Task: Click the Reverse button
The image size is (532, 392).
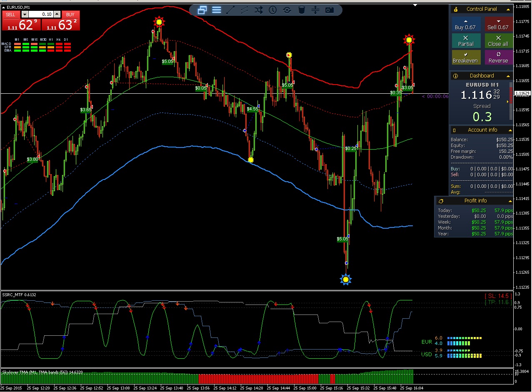Action: [498, 57]
